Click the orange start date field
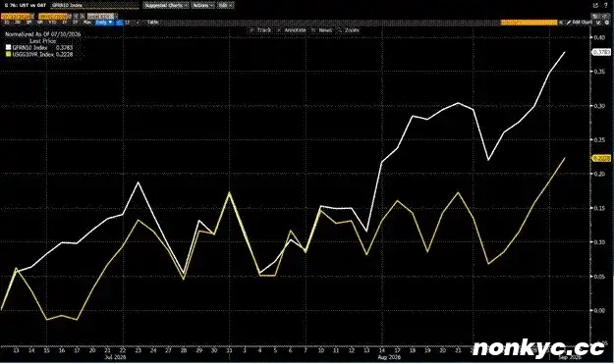The width and height of the screenshot is (614, 364). pyautogui.click(x=16, y=17)
